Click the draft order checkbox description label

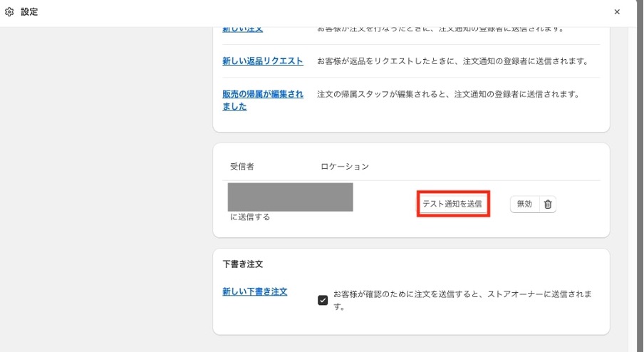coord(462,300)
